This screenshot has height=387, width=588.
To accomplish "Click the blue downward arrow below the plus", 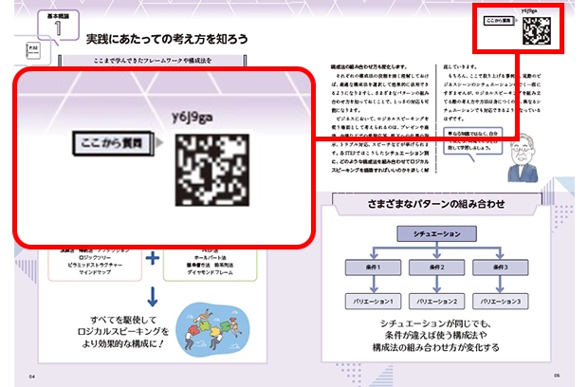I will (x=153, y=297).
